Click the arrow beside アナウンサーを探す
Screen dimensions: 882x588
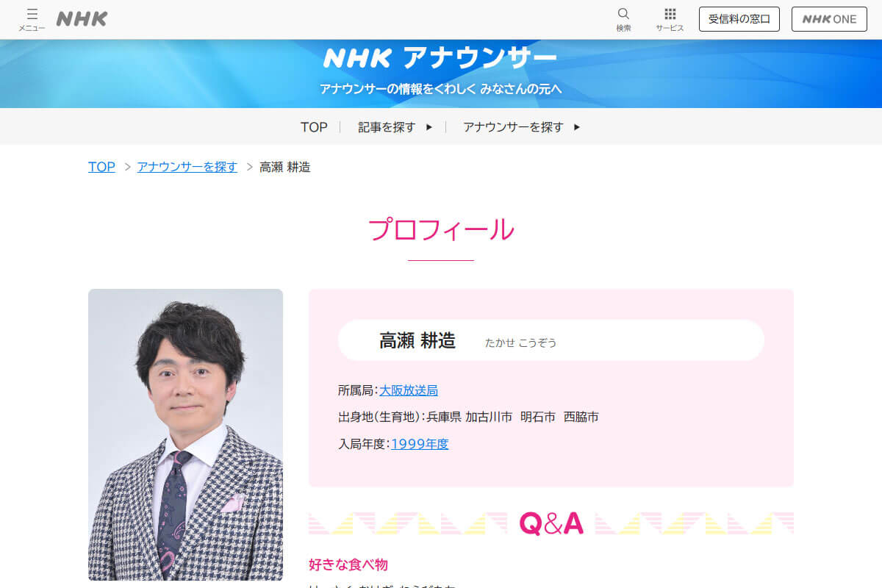pyautogui.click(x=577, y=127)
